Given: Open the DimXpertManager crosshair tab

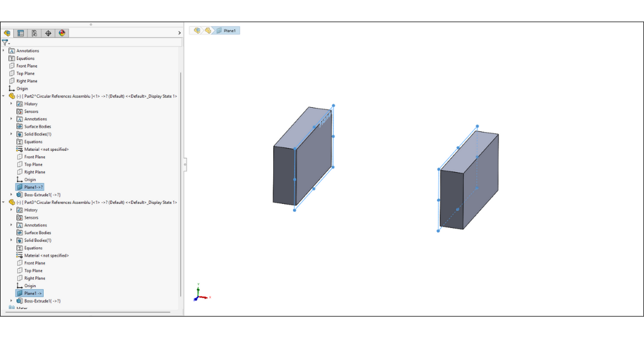Looking at the screenshot, I should (48, 33).
